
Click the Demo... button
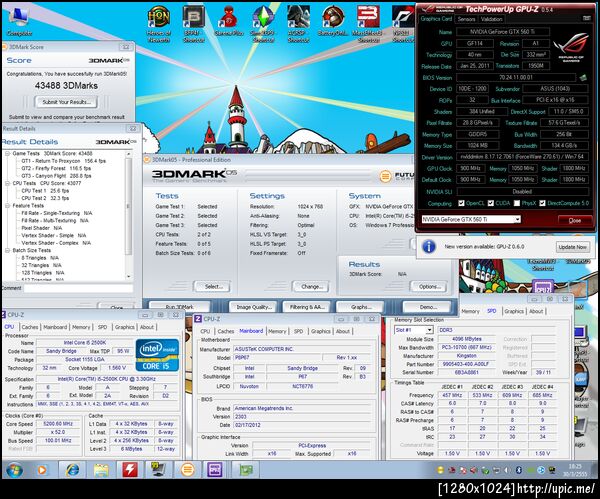pos(427,307)
